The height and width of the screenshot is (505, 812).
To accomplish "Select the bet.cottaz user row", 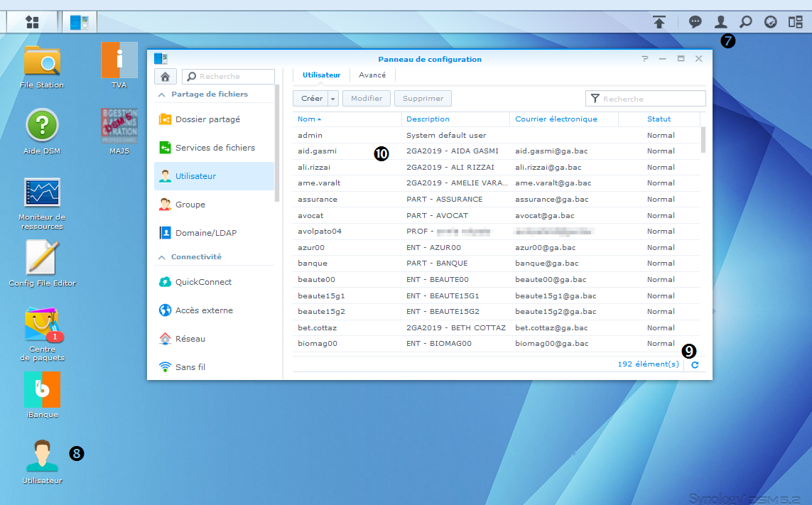I will pos(496,328).
